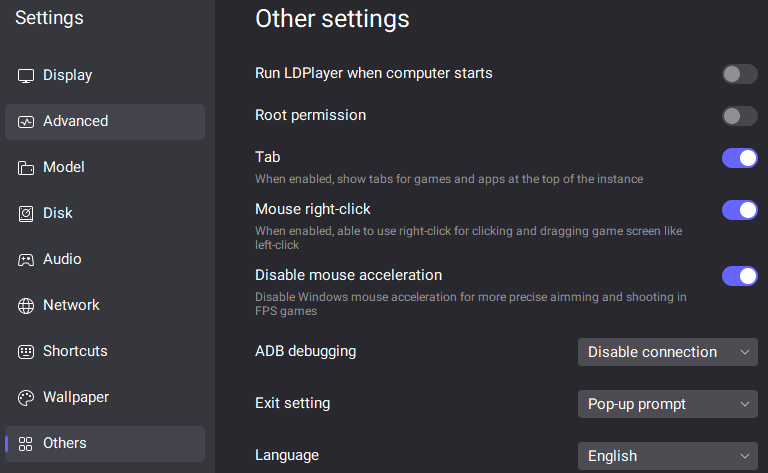Click the Wallpaper palette icon
This screenshot has height=473, width=768.
26,398
